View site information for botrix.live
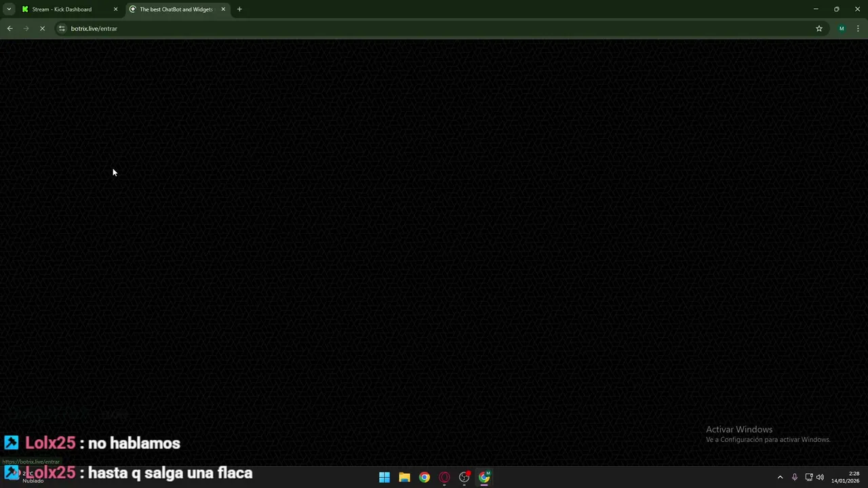This screenshot has width=868, height=488. coord(62,28)
